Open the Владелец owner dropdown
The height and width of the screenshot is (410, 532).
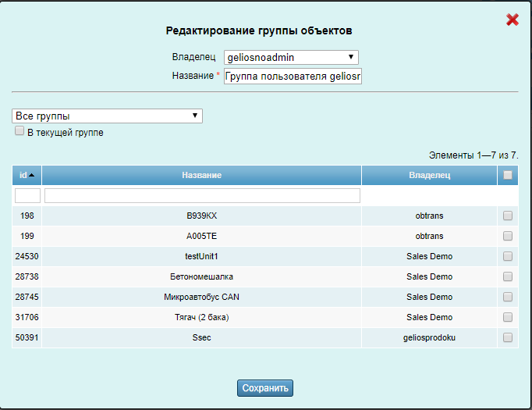[x=290, y=57]
